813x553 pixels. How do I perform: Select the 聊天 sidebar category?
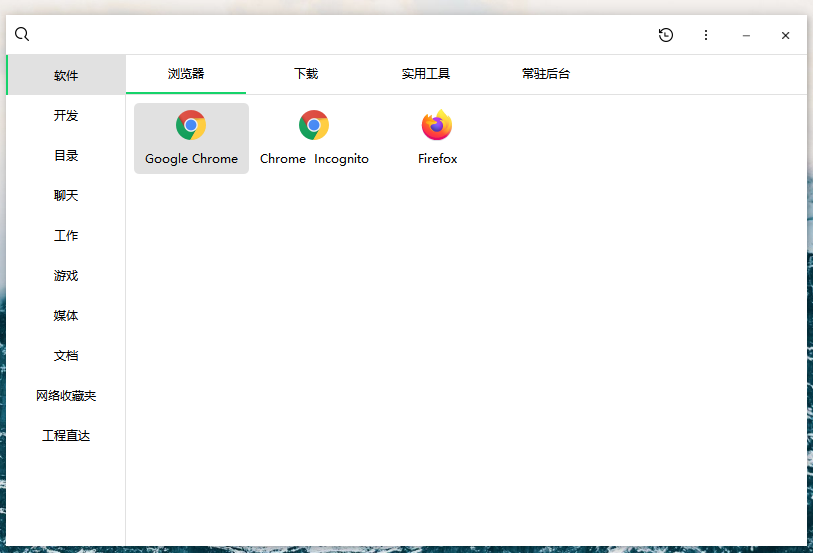pos(66,195)
